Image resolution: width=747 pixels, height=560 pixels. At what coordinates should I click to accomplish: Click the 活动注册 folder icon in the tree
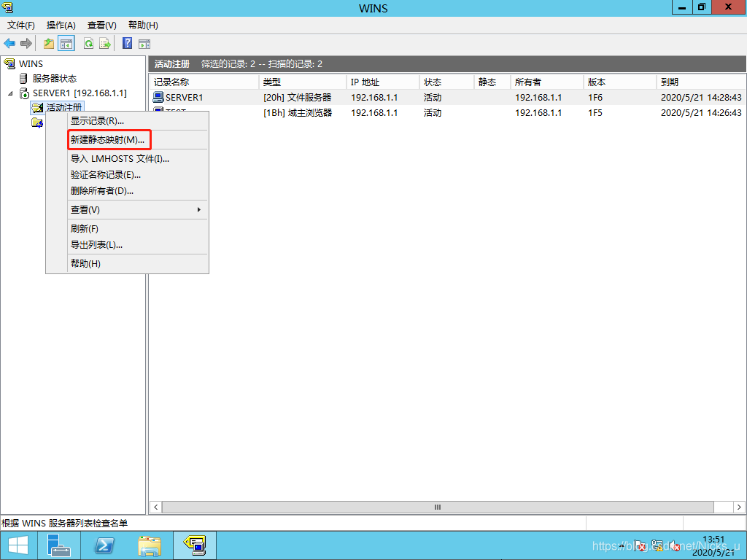tap(37, 108)
